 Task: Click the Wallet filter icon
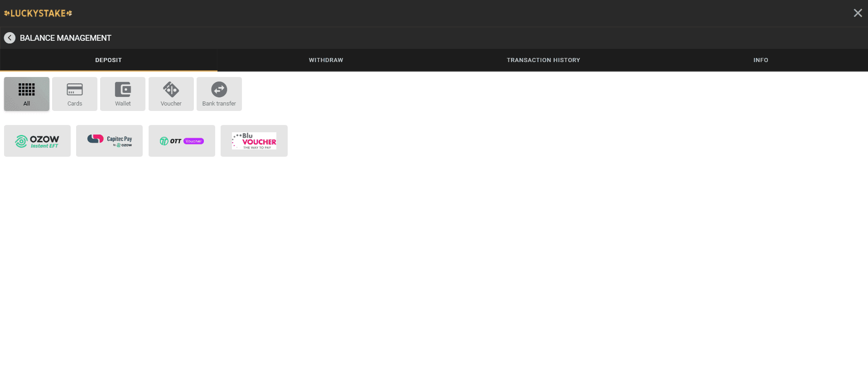(x=123, y=90)
